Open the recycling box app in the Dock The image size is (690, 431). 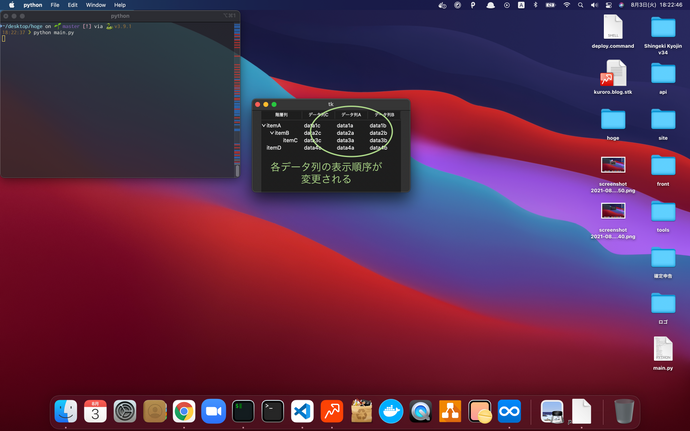tap(361, 411)
